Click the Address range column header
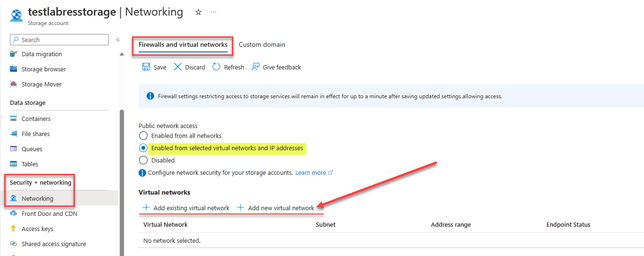This screenshot has height=256, width=644. point(451,225)
